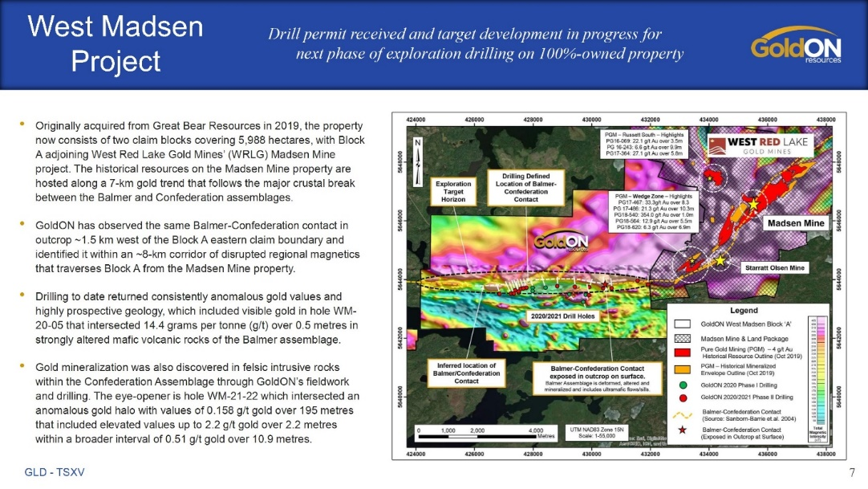Click the red PGM Historical Resource Outline swatch

point(682,352)
